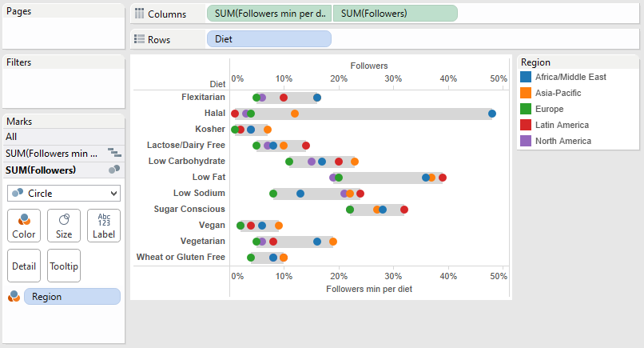Open the Size mark property

(x=63, y=226)
